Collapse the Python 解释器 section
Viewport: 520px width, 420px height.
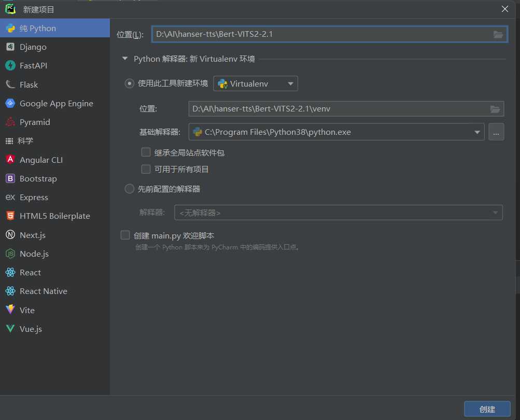pos(125,59)
